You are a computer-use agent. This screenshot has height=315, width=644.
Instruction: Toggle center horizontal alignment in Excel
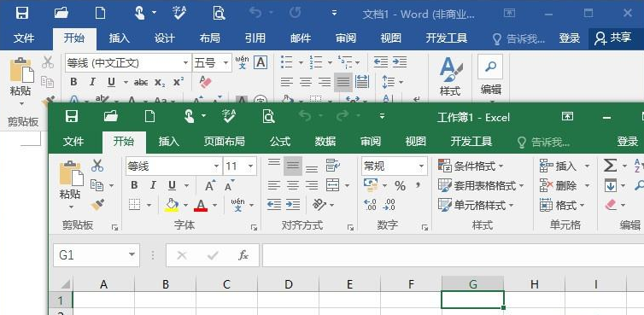293,185
